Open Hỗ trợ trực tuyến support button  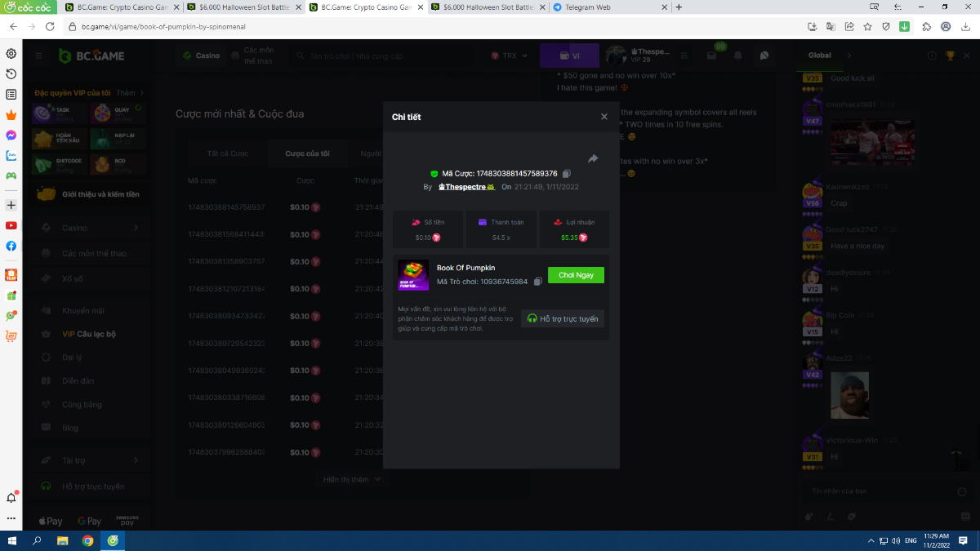click(x=563, y=318)
